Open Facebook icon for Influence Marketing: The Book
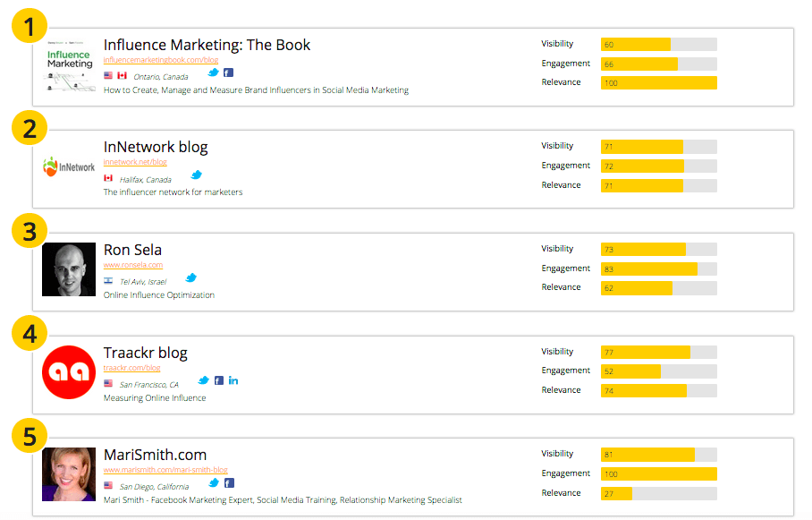812x520 pixels. pyautogui.click(x=228, y=73)
